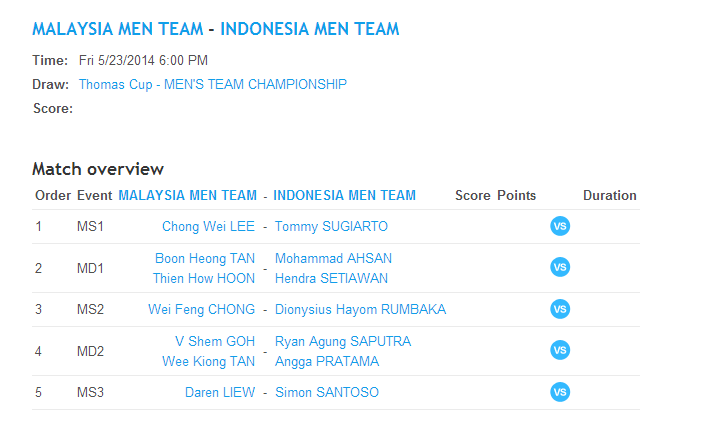Open Dionysius Hayom RUMBAKA player page
715x442 pixels.
click(x=360, y=310)
